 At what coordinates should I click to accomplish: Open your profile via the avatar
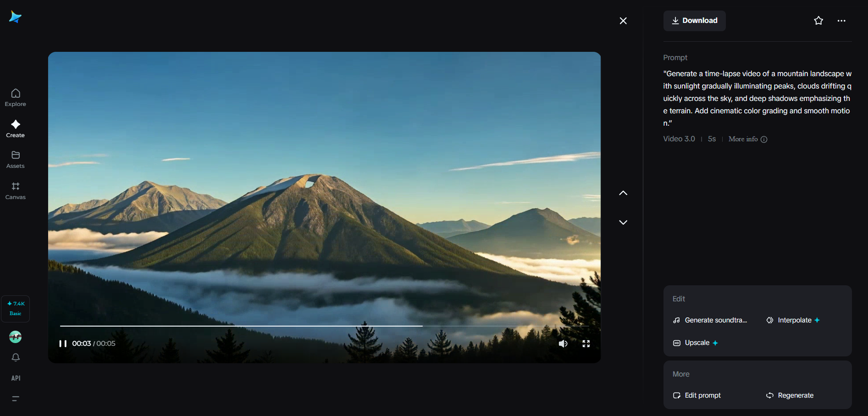pyautogui.click(x=15, y=337)
